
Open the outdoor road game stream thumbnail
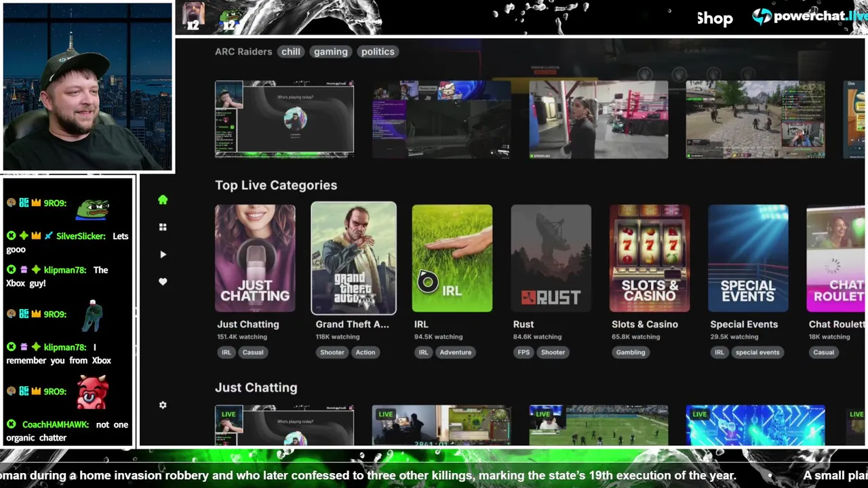coord(755,119)
